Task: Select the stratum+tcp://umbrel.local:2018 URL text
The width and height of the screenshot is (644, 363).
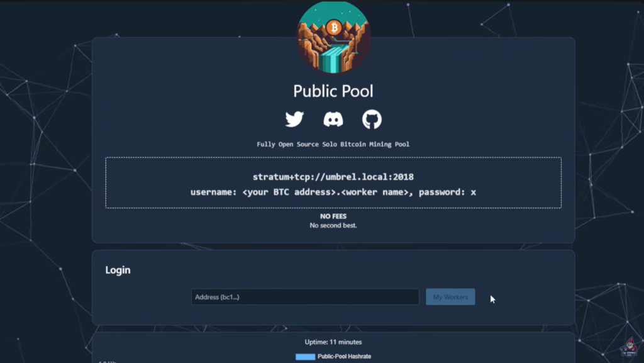Action: [x=333, y=177]
